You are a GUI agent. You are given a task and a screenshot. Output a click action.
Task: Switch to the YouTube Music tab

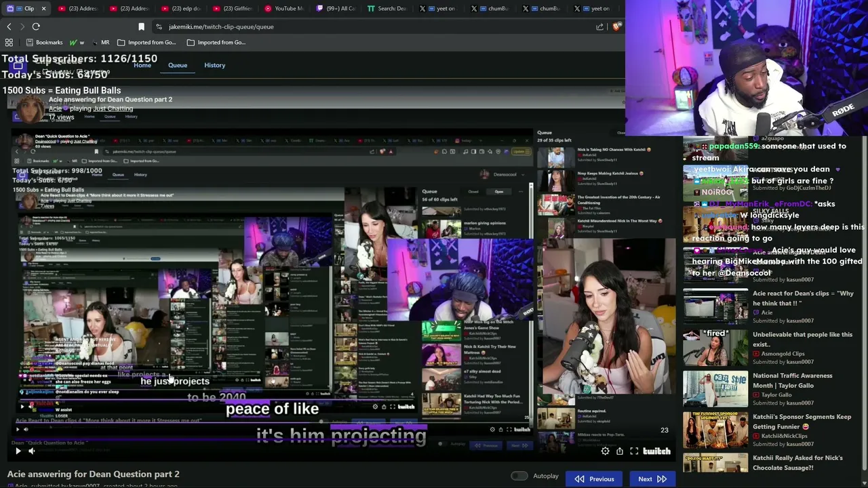285,8
